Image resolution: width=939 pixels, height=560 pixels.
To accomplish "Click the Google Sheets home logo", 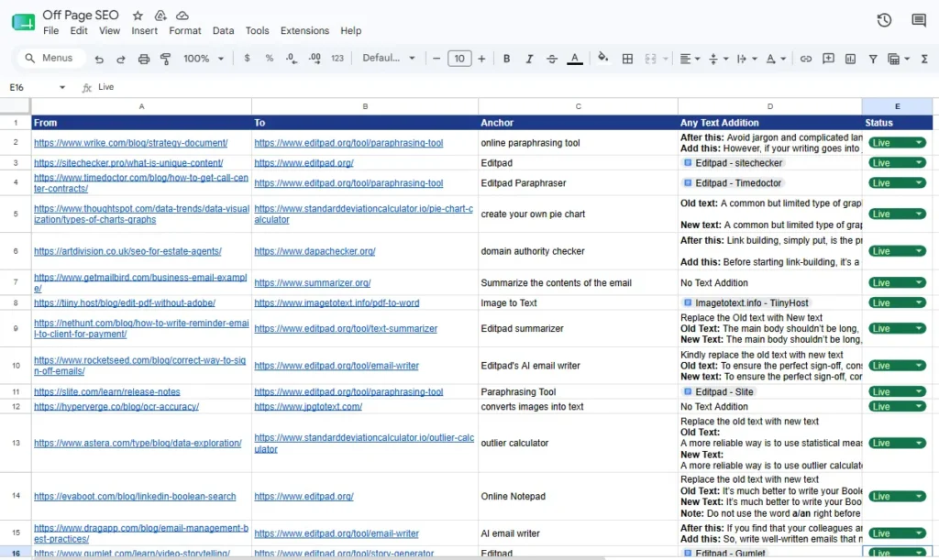I will pyautogui.click(x=23, y=23).
